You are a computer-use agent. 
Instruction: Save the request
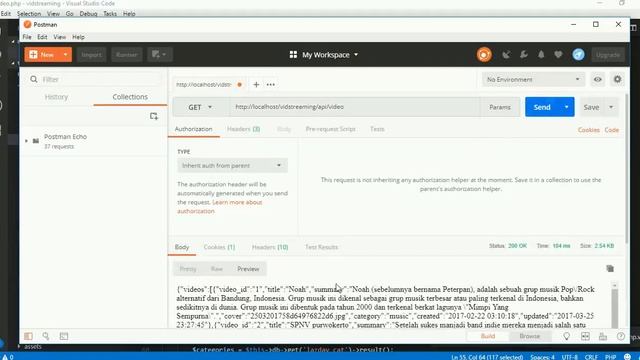(x=591, y=107)
